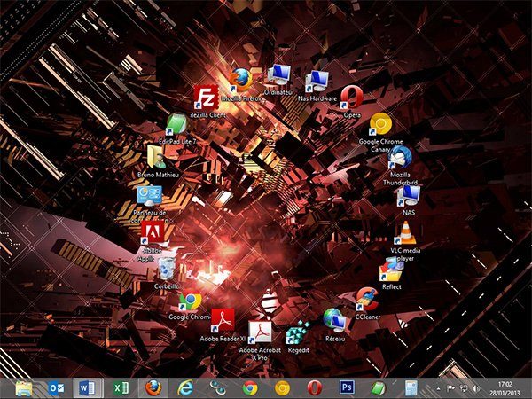Open Excel from the taskbar
Image resolution: width=532 pixels, height=399 pixels.
tap(121, 387)
